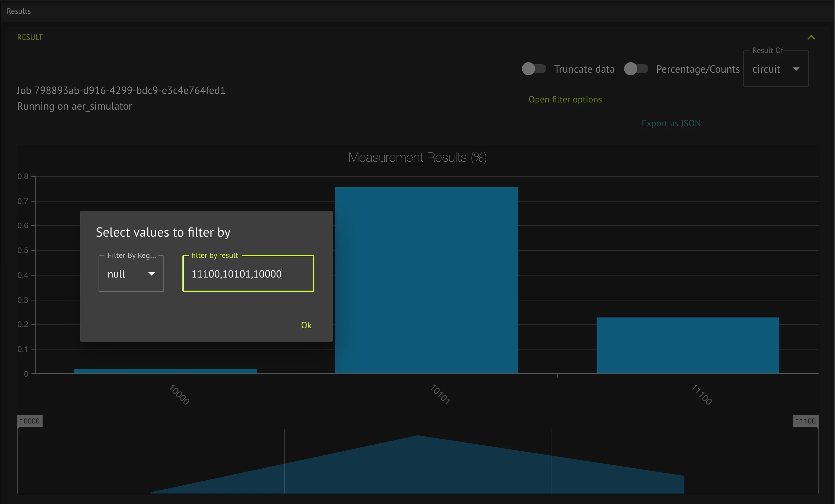This screenshot has height=504, width=835.
Task: Collapse the RESULT section chevron
Action: 811,37
